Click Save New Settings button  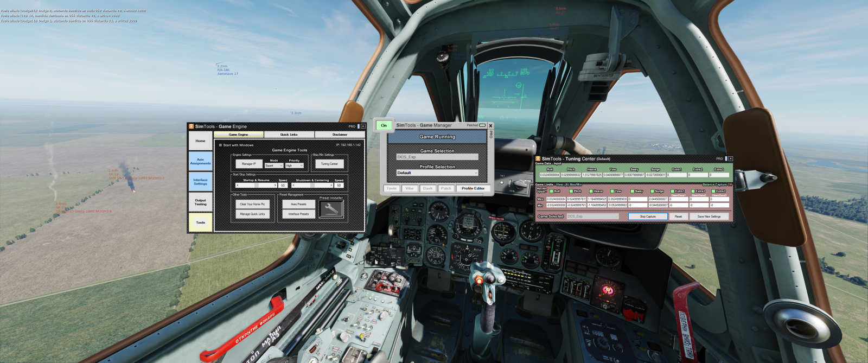709,216
